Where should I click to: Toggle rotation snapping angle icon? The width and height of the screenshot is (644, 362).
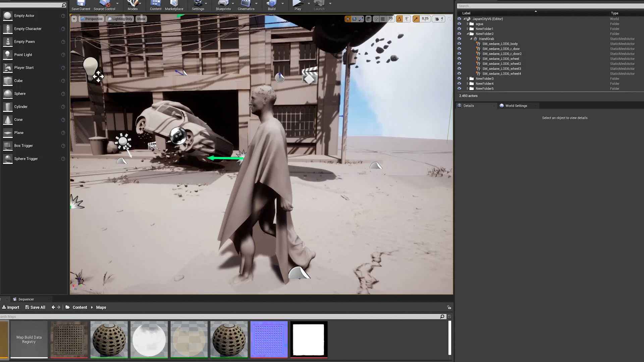click(x=399, y=19)
